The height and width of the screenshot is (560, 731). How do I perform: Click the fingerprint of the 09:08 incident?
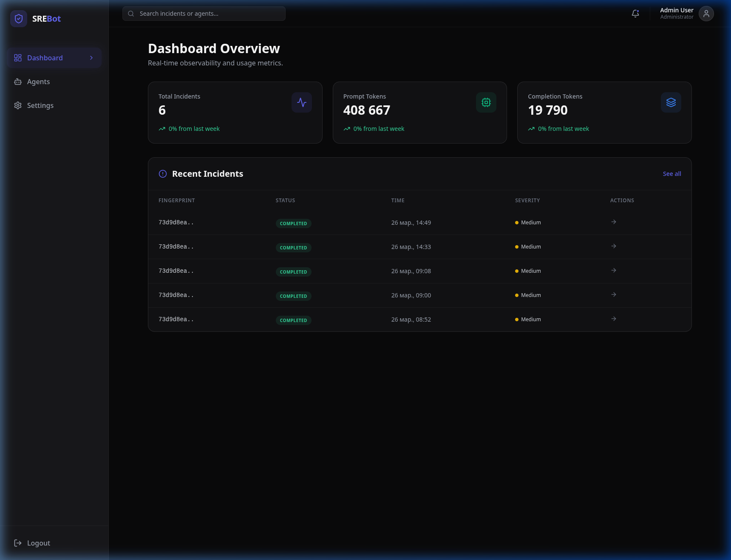176,271
